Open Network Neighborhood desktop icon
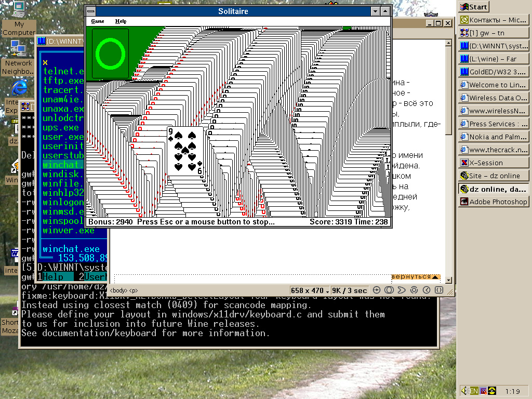 tap(18, 58)
